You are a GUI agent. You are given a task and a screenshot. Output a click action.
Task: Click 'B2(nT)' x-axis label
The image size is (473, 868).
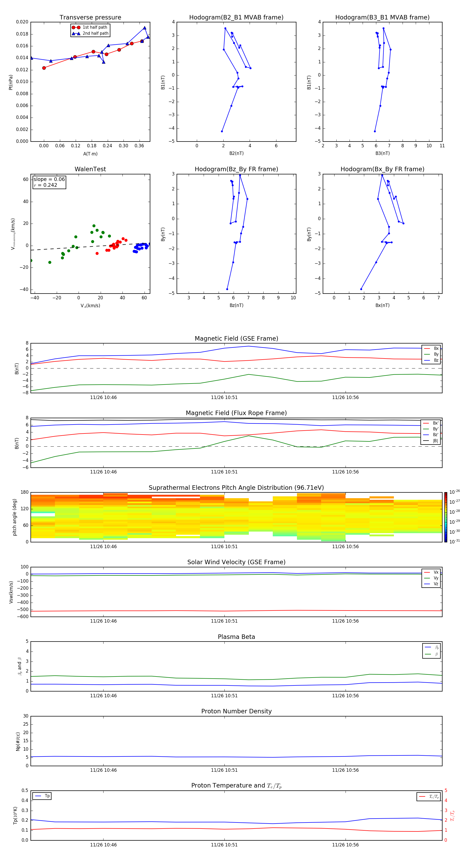[x=236, y=153]
